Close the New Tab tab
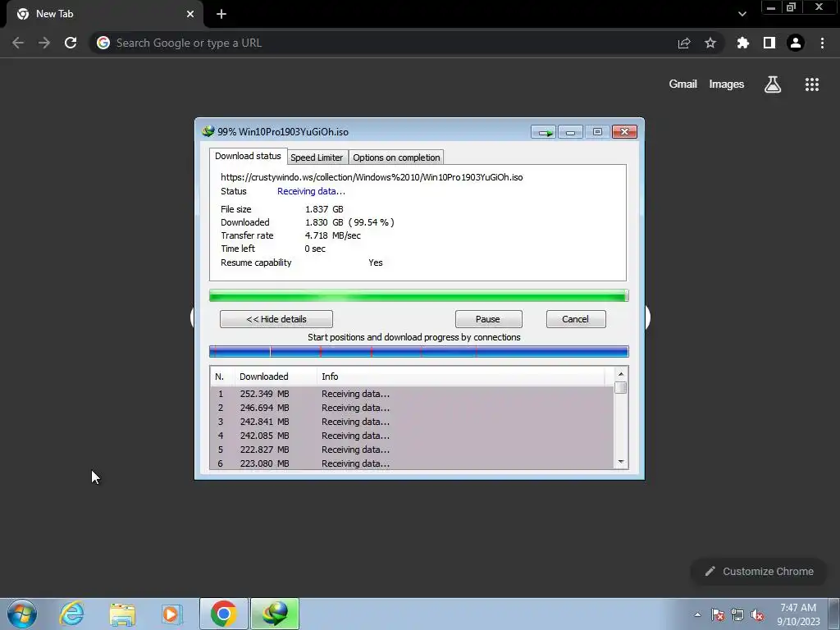 [190, 14]
